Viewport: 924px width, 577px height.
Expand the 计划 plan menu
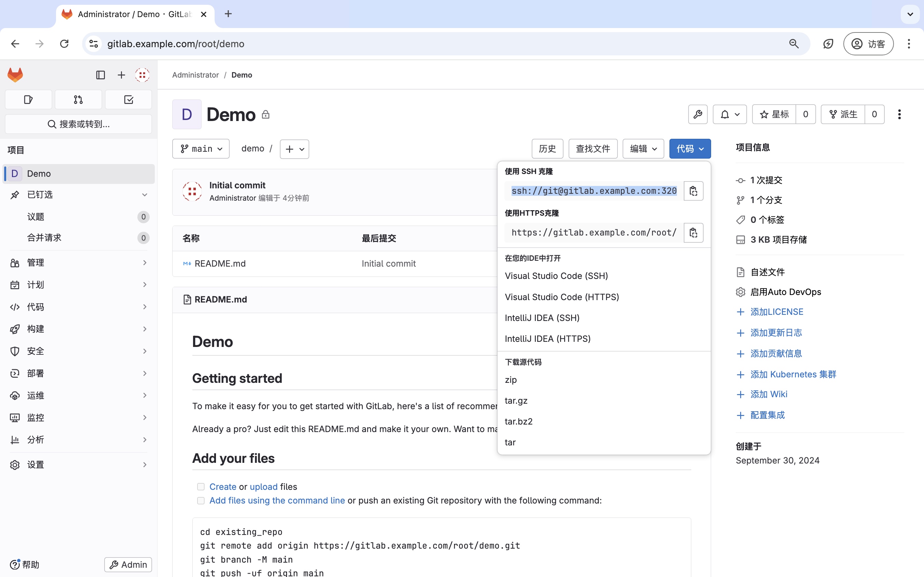pos(79,285)
